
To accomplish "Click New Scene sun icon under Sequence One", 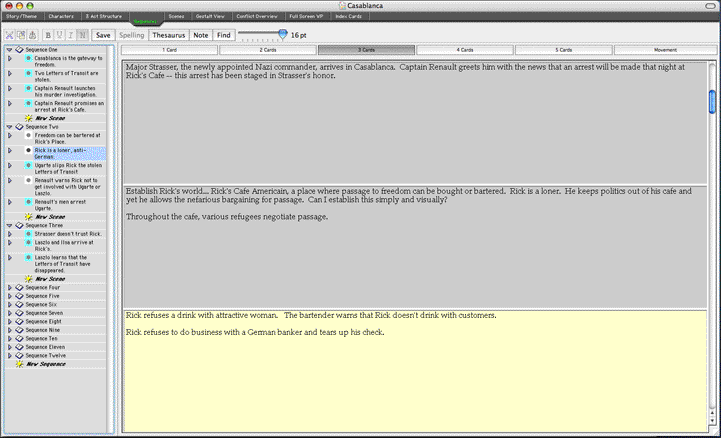I will (x=28, y=118).
